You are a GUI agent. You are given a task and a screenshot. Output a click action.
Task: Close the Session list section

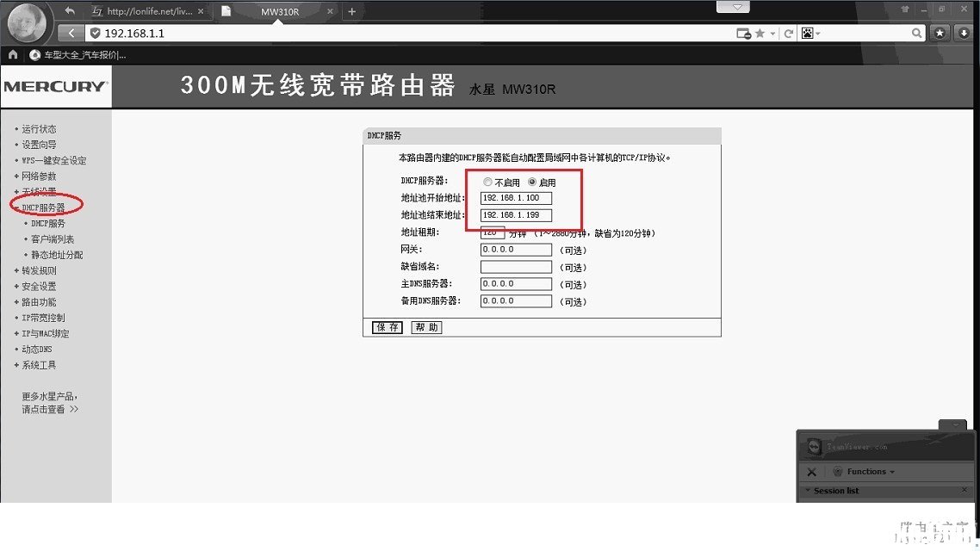[964, 490]
